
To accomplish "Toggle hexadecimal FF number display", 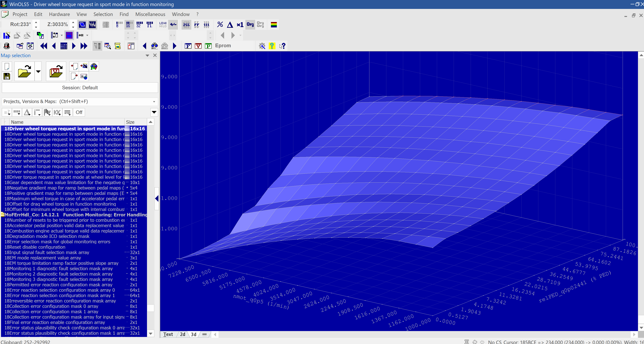I will point(197,25).
